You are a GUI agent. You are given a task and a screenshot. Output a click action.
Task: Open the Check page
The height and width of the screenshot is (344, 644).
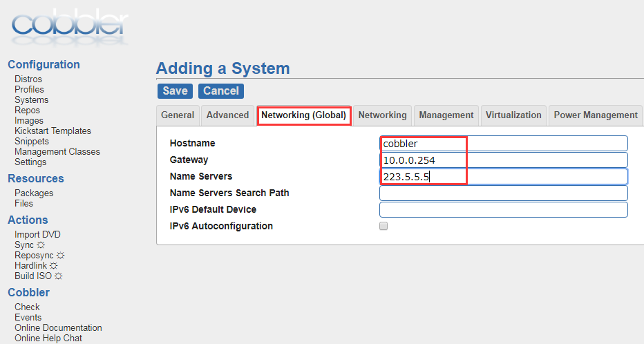(27, 307)
